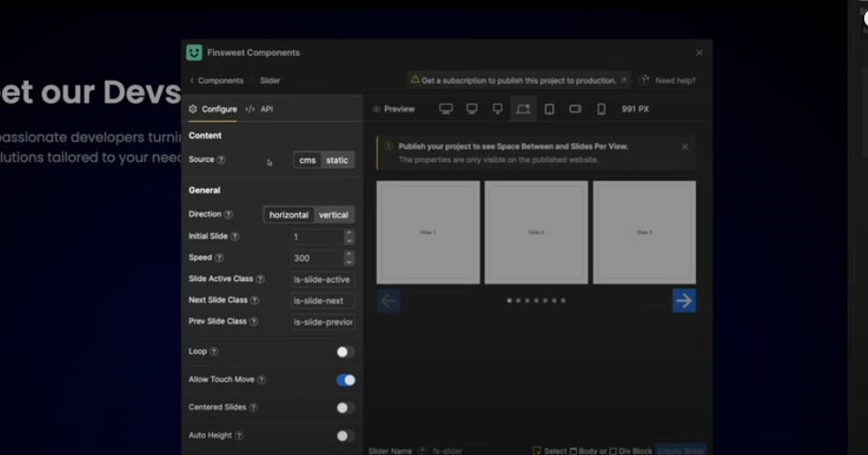Screen dimensions: 868x455
Task: Click the warning triangle in subscription notice
Action: point(414,80)
